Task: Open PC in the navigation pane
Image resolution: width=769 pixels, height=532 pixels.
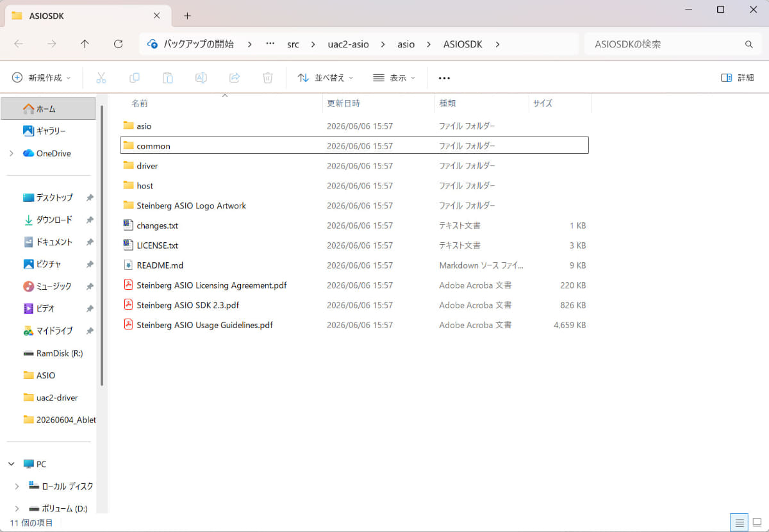Action: pos(35,464)
